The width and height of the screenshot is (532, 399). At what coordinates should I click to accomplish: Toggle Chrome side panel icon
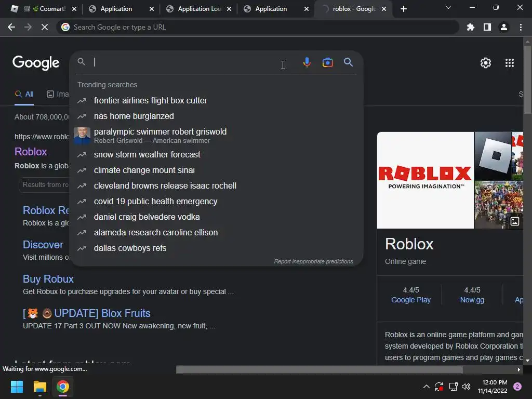[x=487, y=27]
